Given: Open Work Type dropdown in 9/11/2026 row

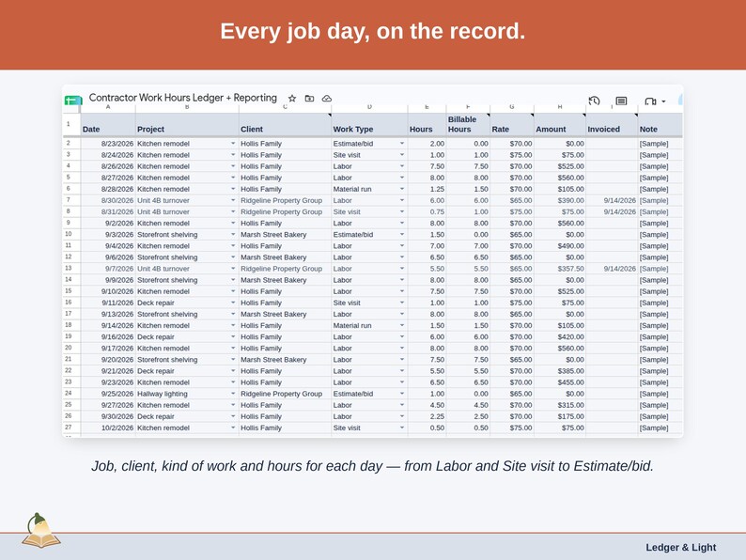Looking at the screenshot, I should (x=402, y=303).
